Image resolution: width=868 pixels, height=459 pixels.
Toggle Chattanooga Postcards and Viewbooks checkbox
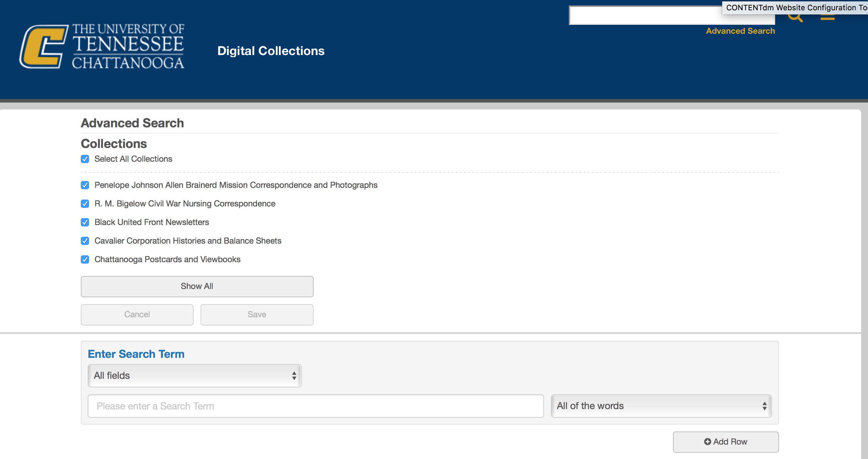pos(85,259)
